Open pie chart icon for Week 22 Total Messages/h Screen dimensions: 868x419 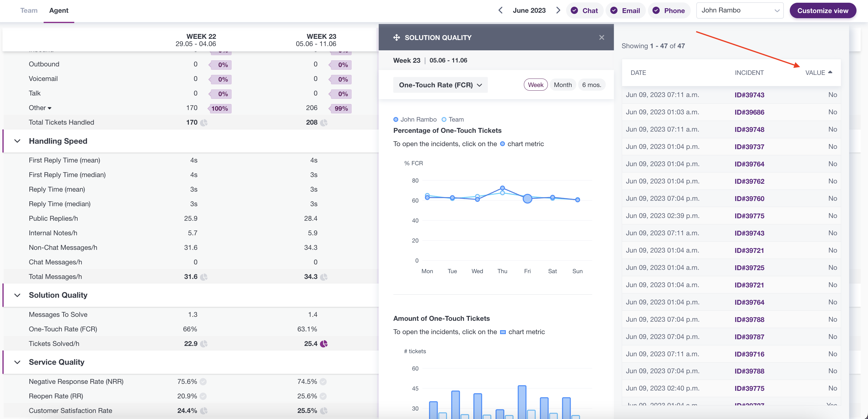204,277
